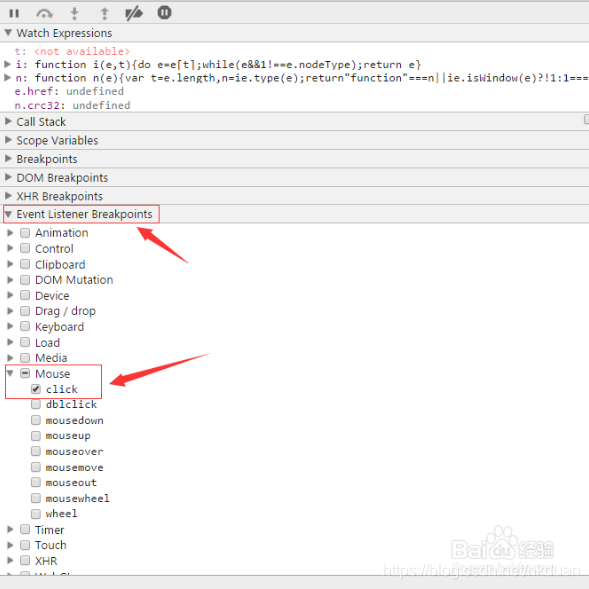
Task: Toggle the Mouse category checkbox
Action: point(25,373)
